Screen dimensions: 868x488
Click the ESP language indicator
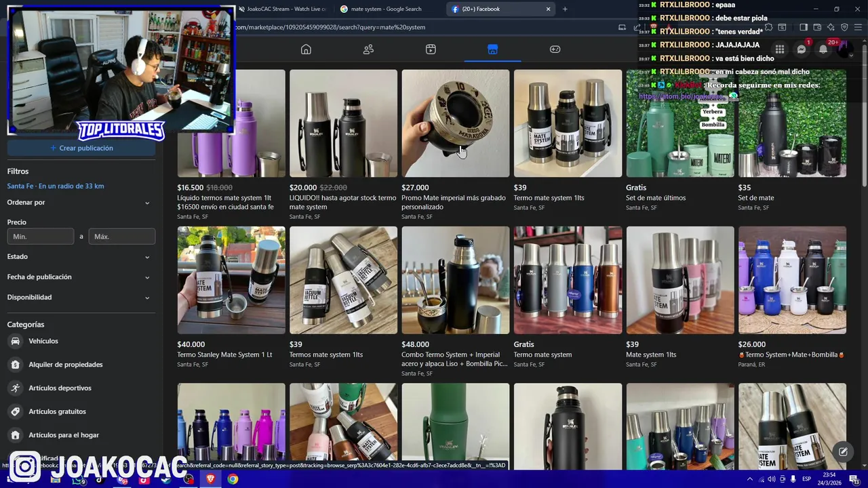coord(806,479)
